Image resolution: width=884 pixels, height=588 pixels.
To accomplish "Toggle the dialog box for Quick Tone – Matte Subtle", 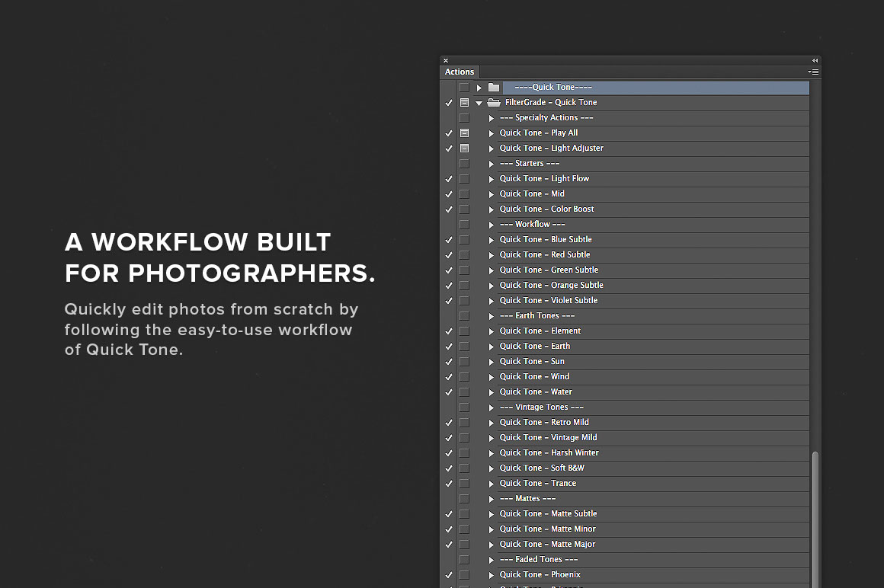I will [x=464, y=514].
